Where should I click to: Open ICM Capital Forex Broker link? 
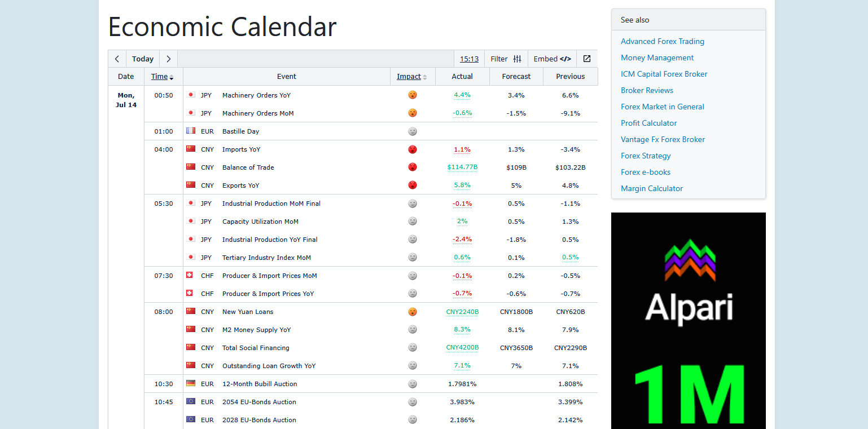664,74
